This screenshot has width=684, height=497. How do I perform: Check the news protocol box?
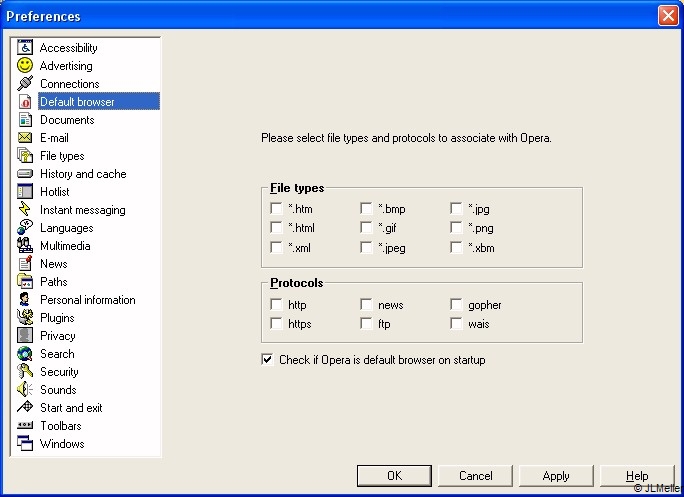point(366,304)
